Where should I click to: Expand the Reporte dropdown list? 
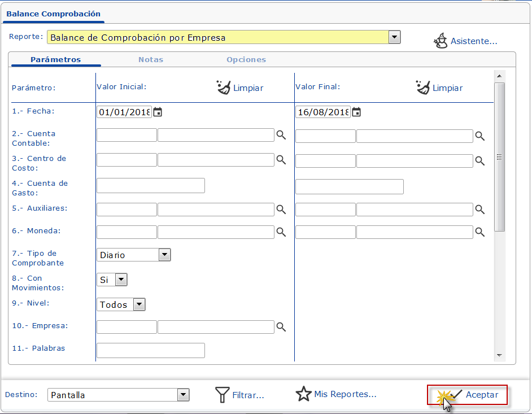tap(395, 37)
